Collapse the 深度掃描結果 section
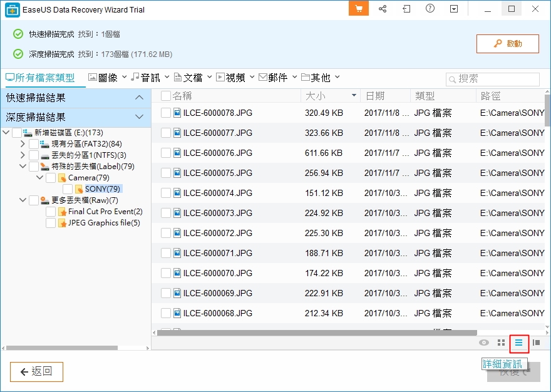551x392 pixels. (x=140, y=116)
